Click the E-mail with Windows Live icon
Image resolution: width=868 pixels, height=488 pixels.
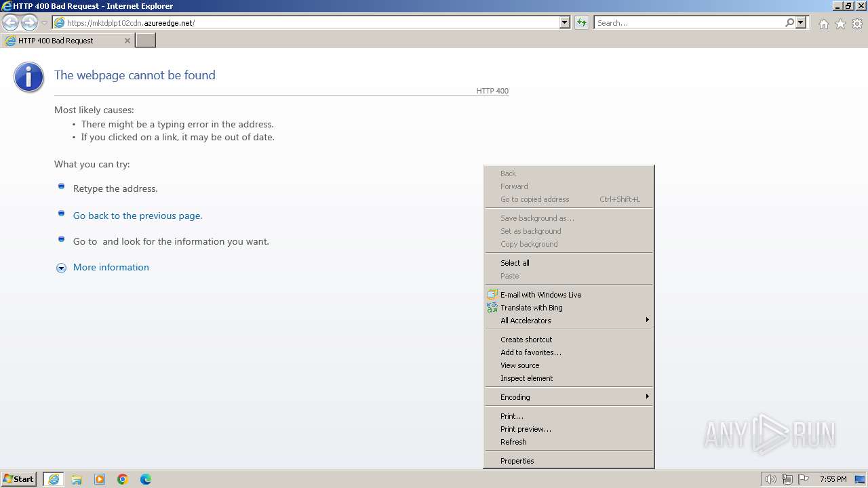tap(492, 295)
